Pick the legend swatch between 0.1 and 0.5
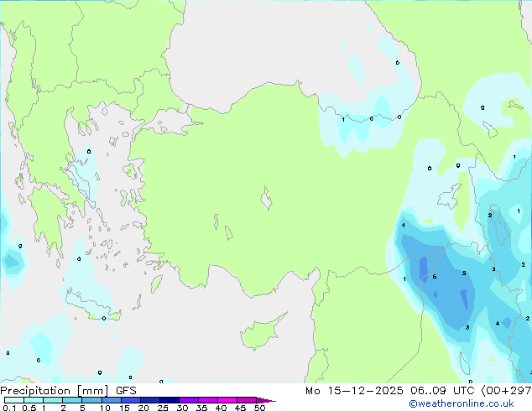 14,400
